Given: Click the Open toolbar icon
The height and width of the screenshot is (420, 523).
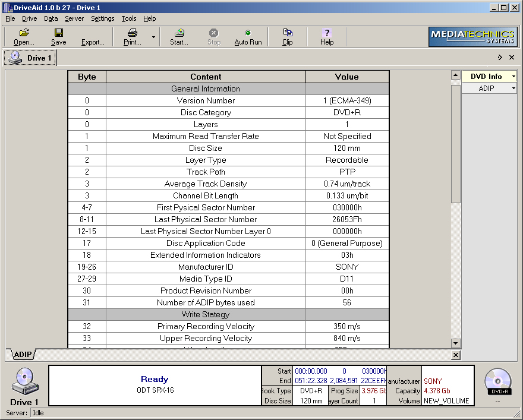Looking at the screenshot, I should tap(24, 33).
